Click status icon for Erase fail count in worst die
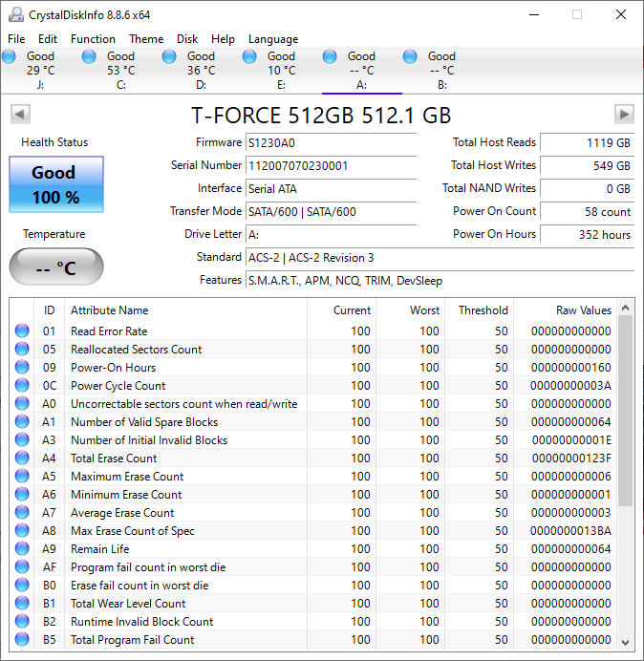Image resolution: width=644 pixels, height=661 pixels. (22, 585)
